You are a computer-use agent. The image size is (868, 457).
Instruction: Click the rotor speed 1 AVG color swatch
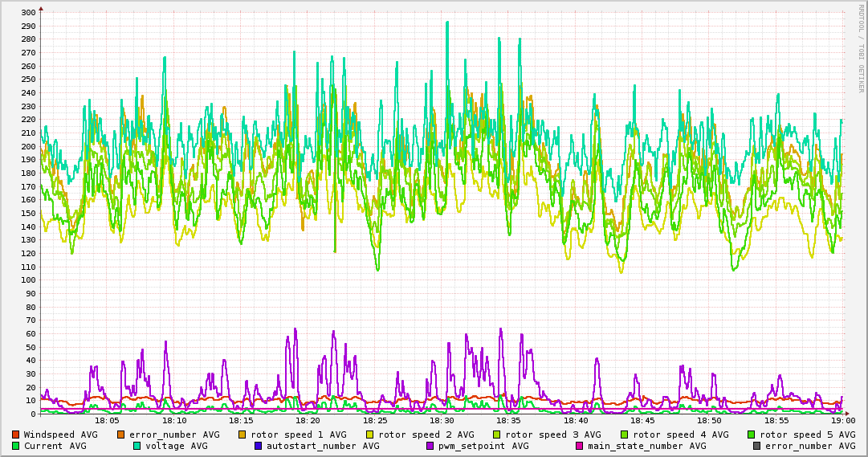pyautogui.click(x=242, y=435)
